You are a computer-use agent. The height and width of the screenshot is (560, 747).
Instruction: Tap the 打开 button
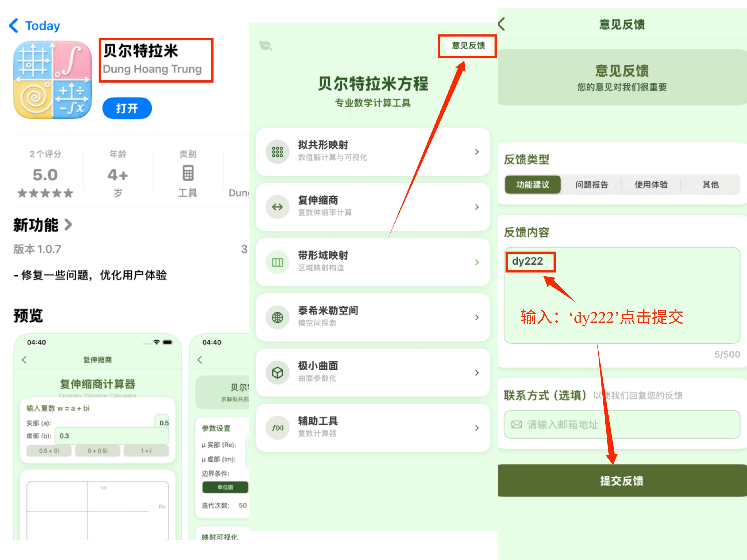point(127,108)
